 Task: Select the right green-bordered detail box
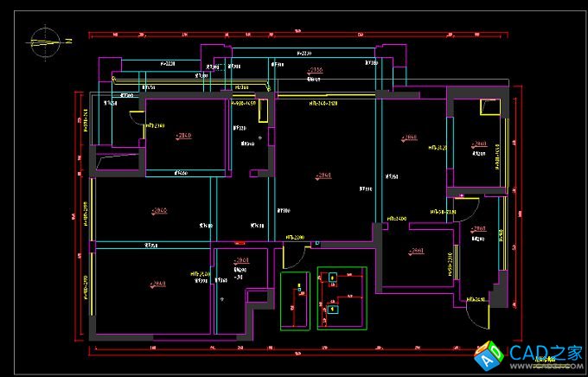pyautogui.click(x=342, y=297)
